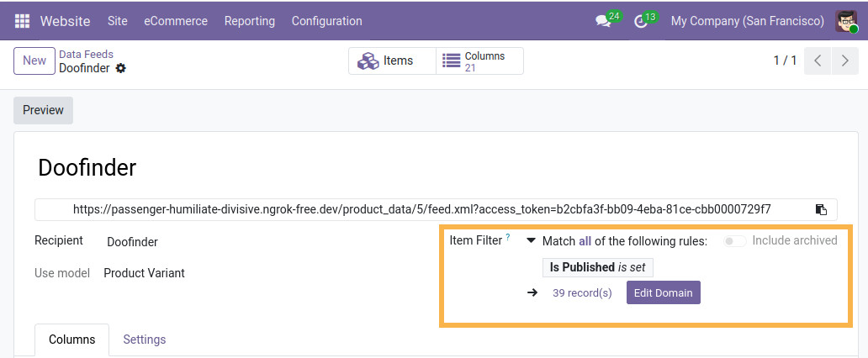Open the Reporting menu
Image resolution: width=868 pixels, height=358 pixels.
point(250,21)
